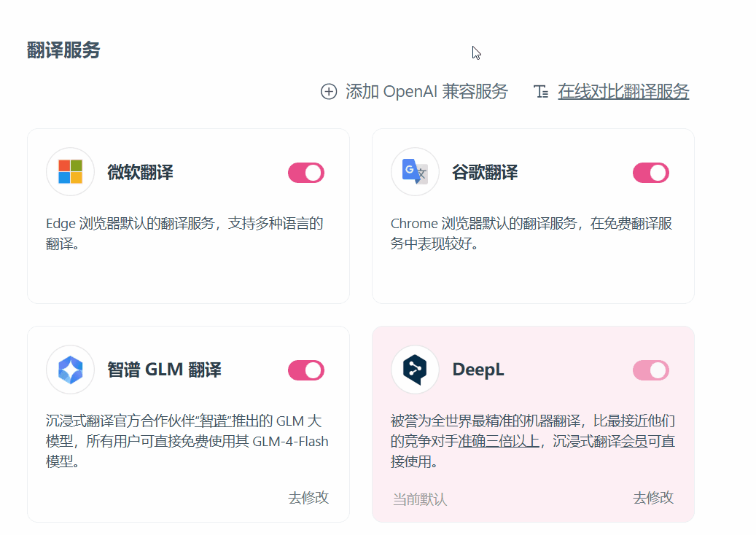Click the 当前默认 label on DeepL card
The image size is (756, 535).
tap(420, 499)
